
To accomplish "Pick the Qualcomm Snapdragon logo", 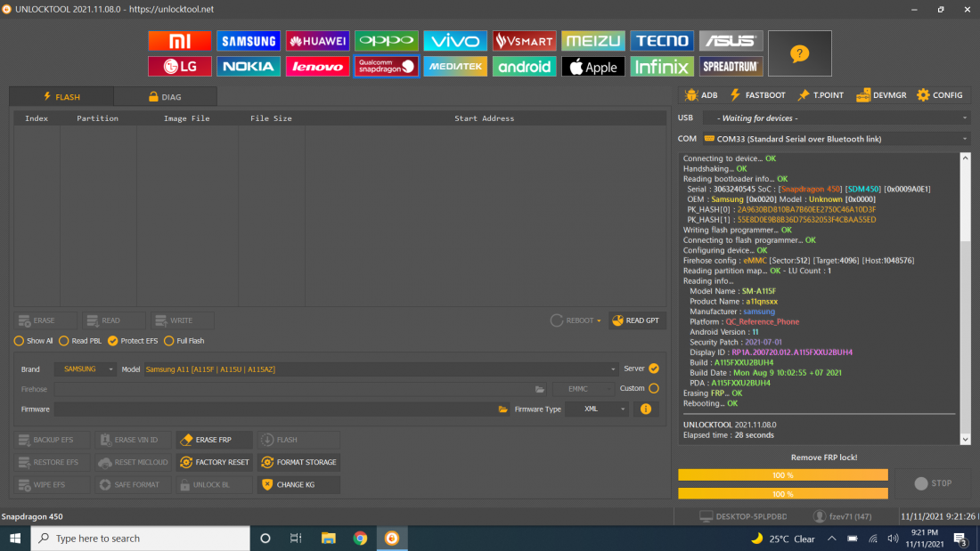I will [387, 66].
